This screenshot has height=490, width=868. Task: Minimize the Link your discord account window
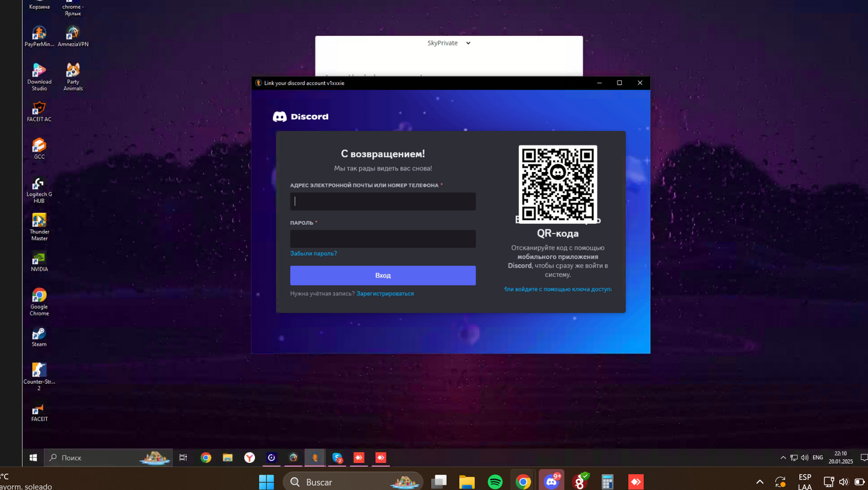pos(599,83)
